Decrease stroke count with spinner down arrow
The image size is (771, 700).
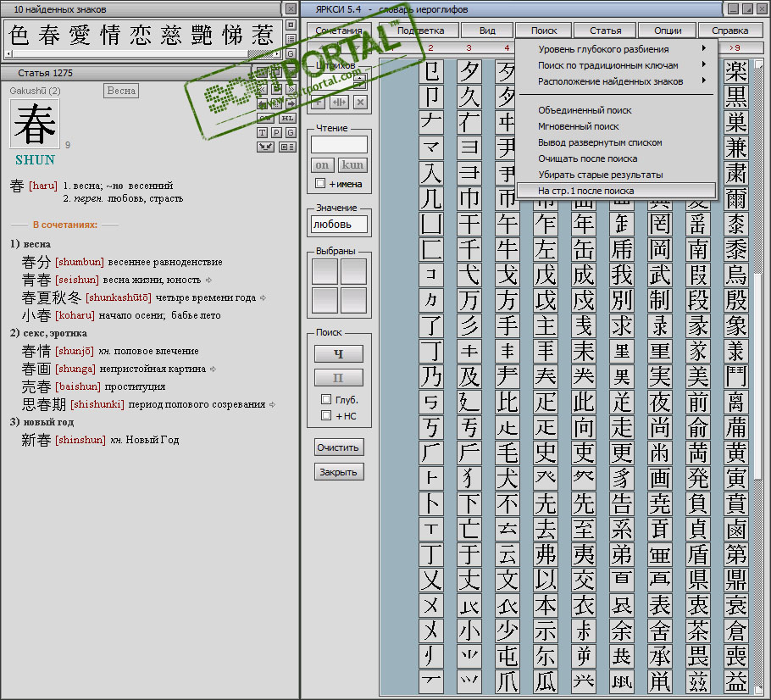point(359,86)
